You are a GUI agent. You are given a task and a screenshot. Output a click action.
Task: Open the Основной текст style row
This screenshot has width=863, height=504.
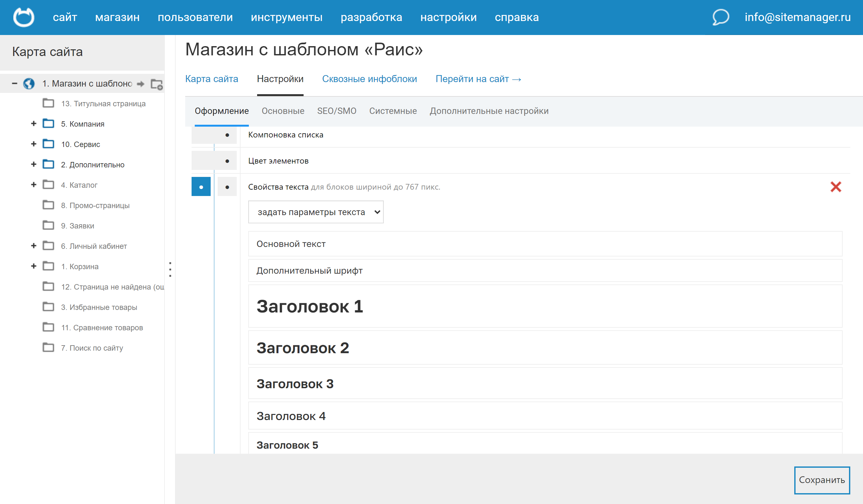click(x=545, y=244)
